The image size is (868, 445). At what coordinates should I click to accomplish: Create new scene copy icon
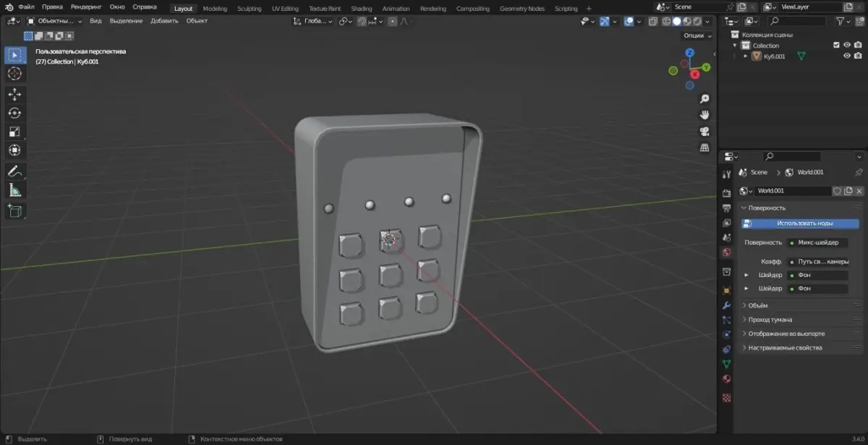tap(741, 7)
